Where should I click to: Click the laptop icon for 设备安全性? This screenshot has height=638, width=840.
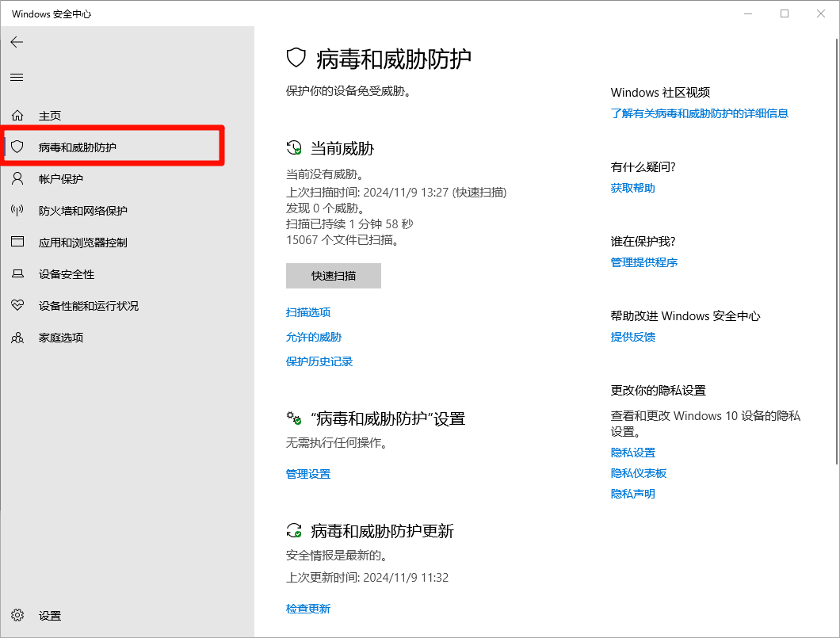[x=17, y=273]
